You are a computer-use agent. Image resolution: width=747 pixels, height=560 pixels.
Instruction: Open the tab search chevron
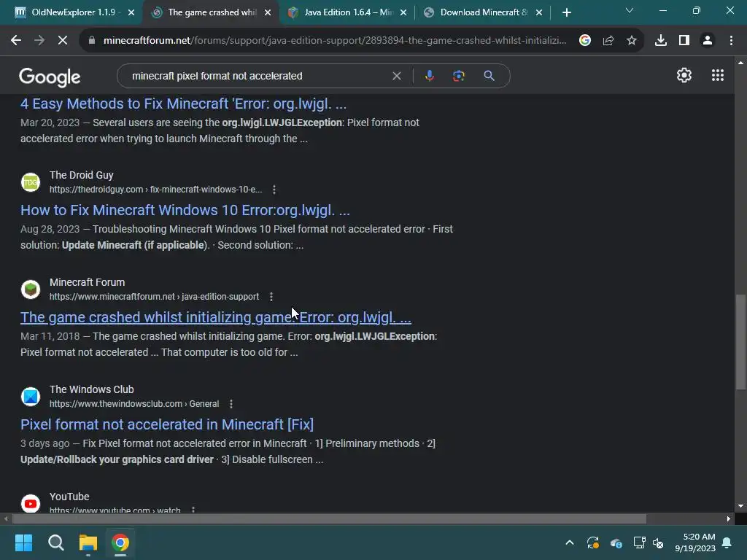(630, 10)
